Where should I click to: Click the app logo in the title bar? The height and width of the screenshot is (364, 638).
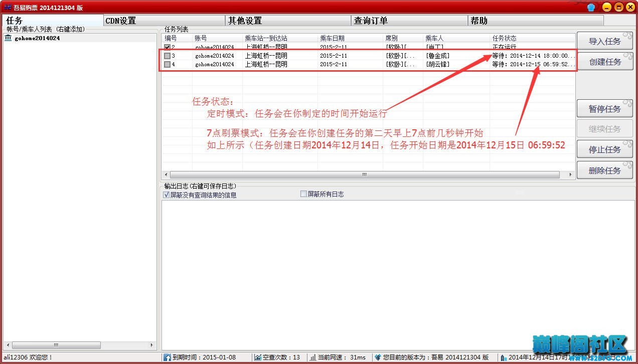pyautogui.click(x=8, y=7)
